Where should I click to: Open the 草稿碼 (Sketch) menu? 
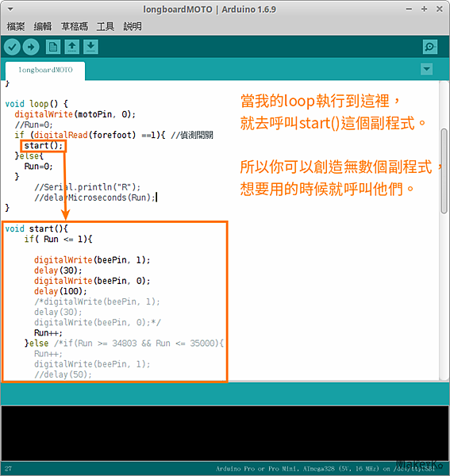(74, 27)
